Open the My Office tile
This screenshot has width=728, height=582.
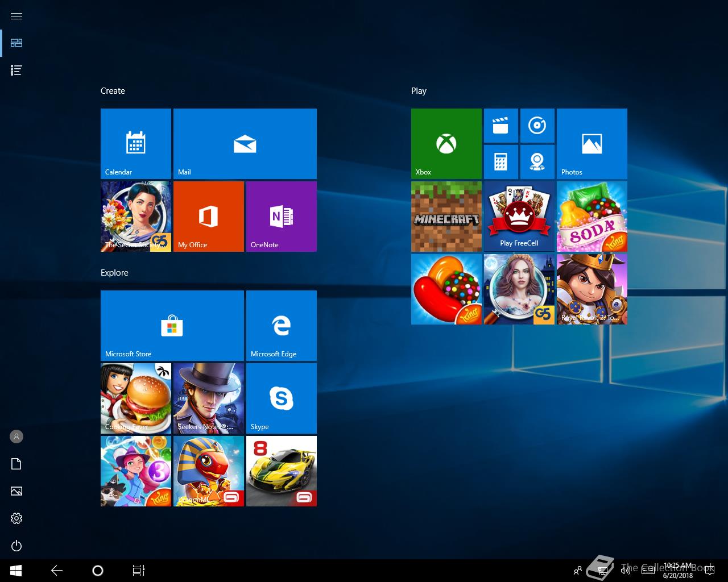tap(209, 217)
